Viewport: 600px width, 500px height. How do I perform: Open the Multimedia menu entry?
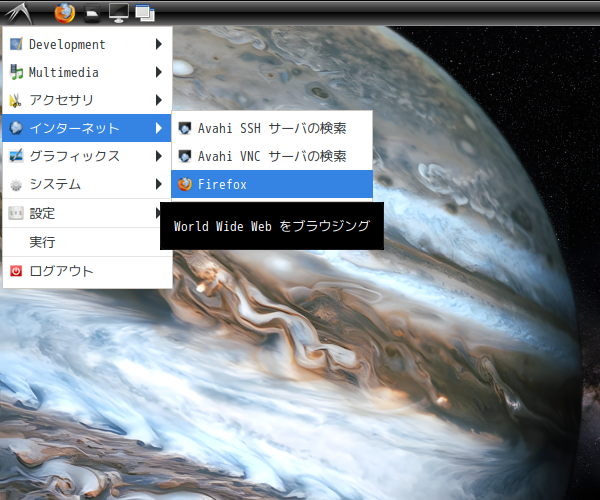point(87,72)
